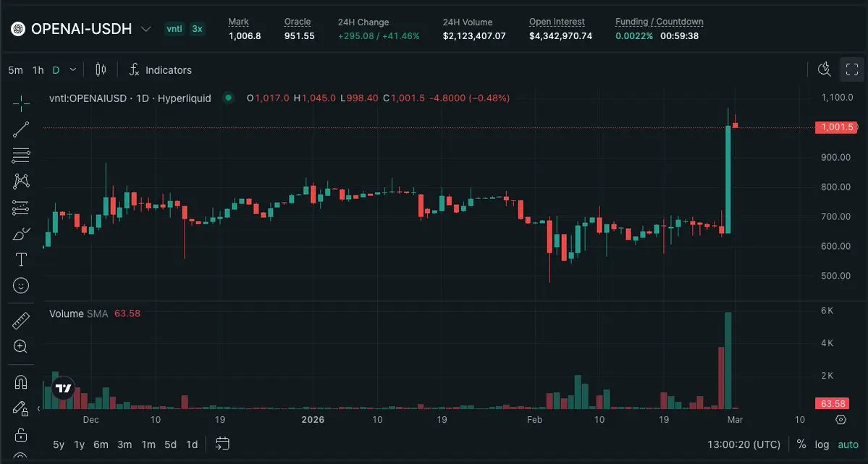This screenshot has width=868, height=464.
Task: Open the emoji icons tool
Action: click(x=21, y=285)
